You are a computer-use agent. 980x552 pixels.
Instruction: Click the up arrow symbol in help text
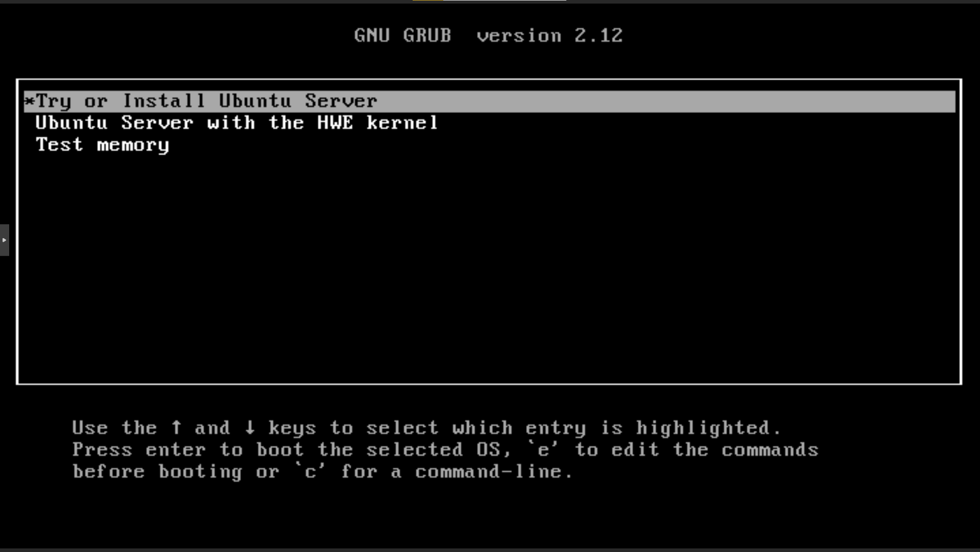pyautogui.click(x=176, y=427)
